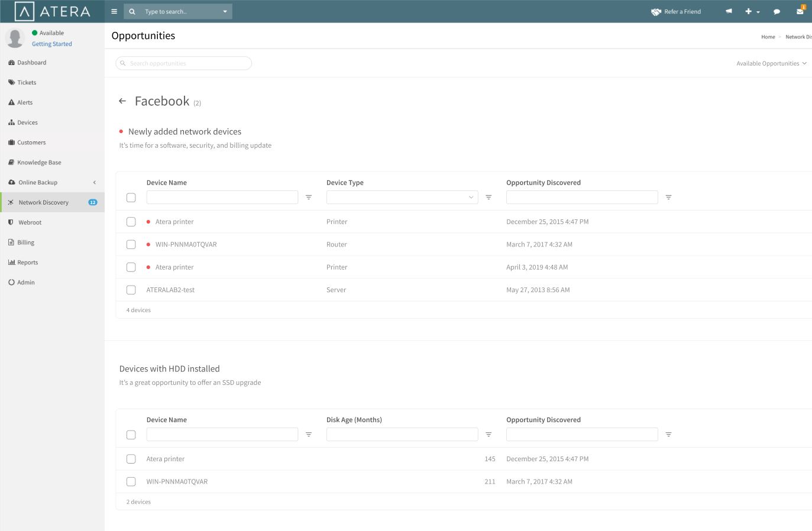Click the WIN-PNNMA0TQVAR name in Router row
Image resolution: width=812 pixels, height=531 pixels.
pyautogui.click(x=186, y=244)
